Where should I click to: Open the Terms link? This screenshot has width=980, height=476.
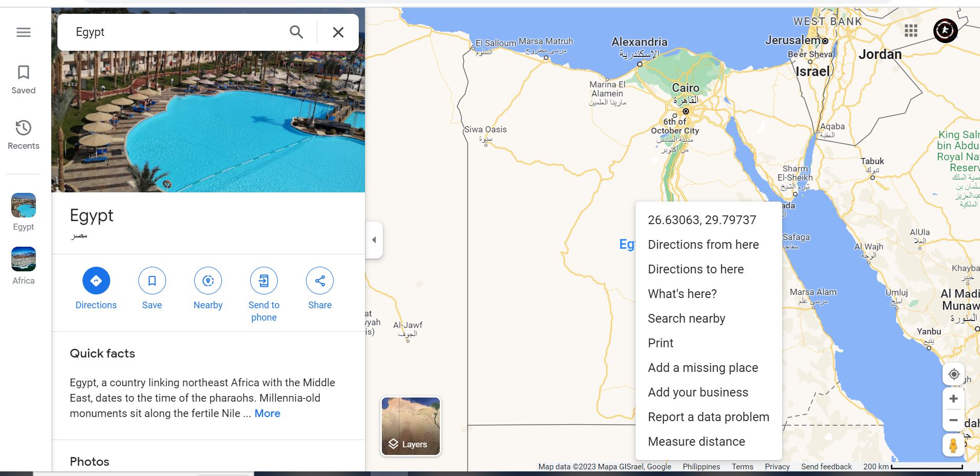point(743,467)
